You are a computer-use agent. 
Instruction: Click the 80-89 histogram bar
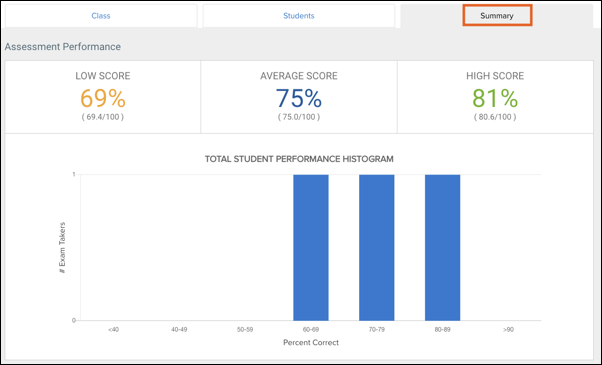442,248
